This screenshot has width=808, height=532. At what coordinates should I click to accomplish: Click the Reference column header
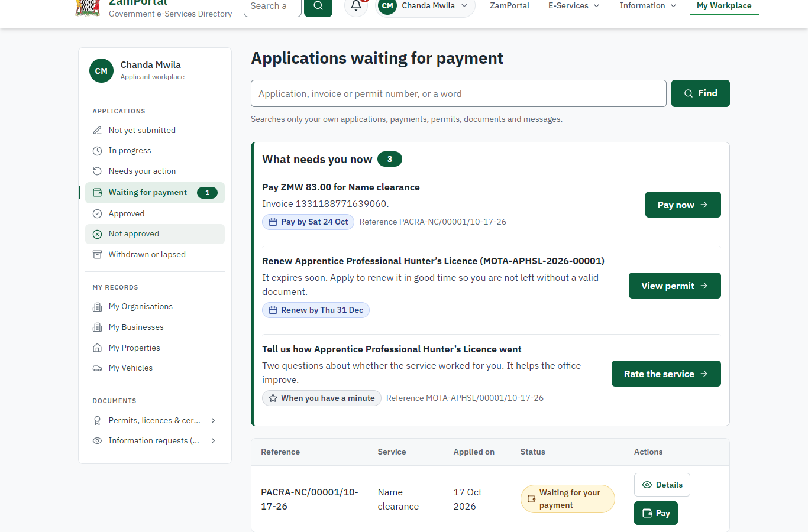(280, 452)
